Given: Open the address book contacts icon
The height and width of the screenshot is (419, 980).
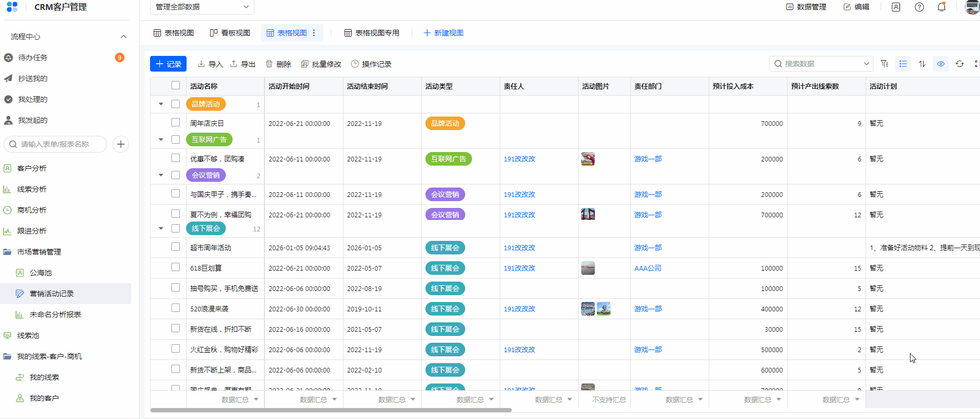Looking at the screenshot, I should pos(896,7).
